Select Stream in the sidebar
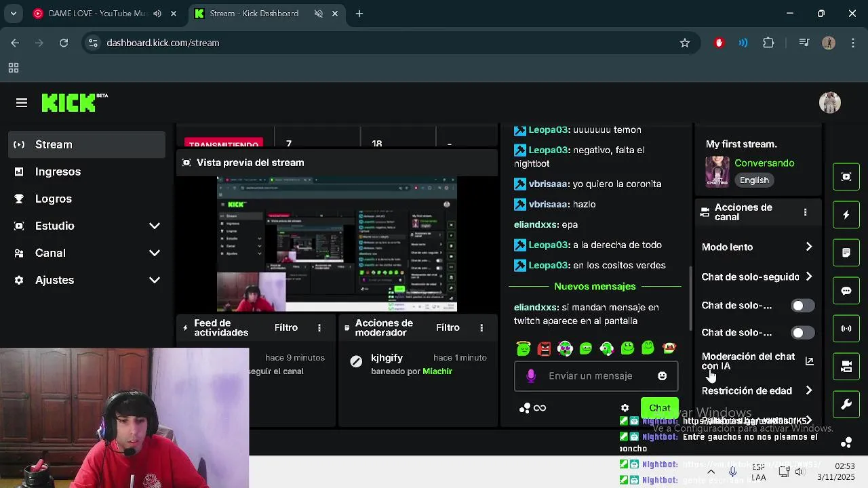The width and height of the screenshot is (868, 488). click(87, 144)
